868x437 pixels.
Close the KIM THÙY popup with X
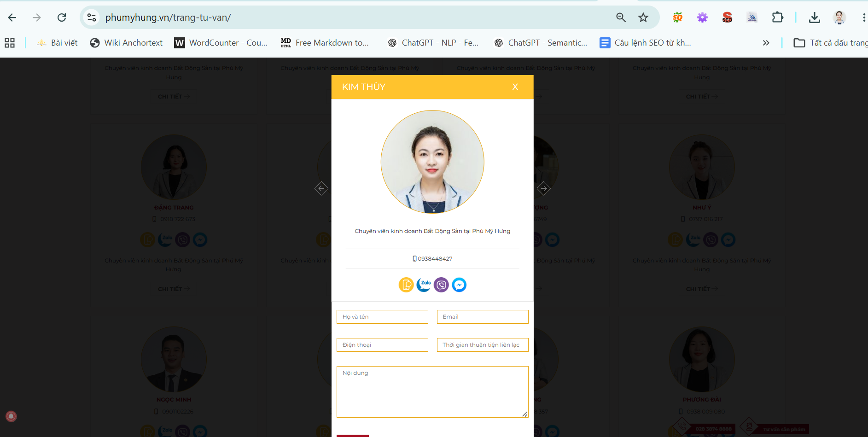[x=515, y=87]
